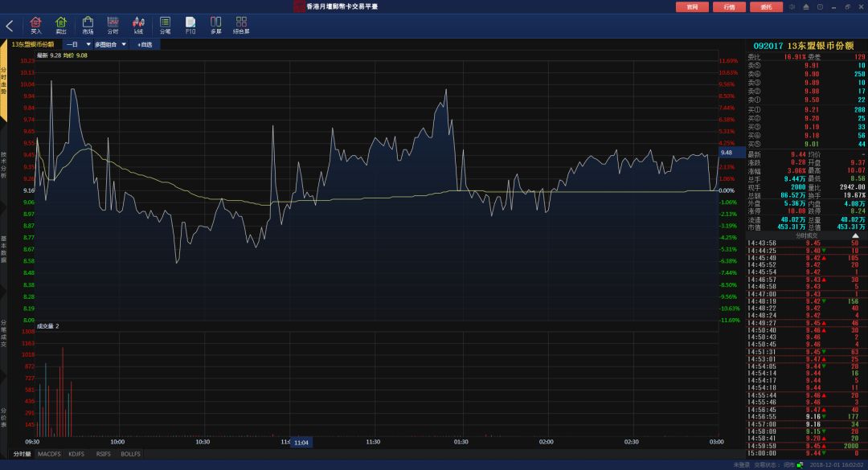Select the 买① 9.21 bid row
The height and width of the screenshot is (470, 868).
(806, 109)
